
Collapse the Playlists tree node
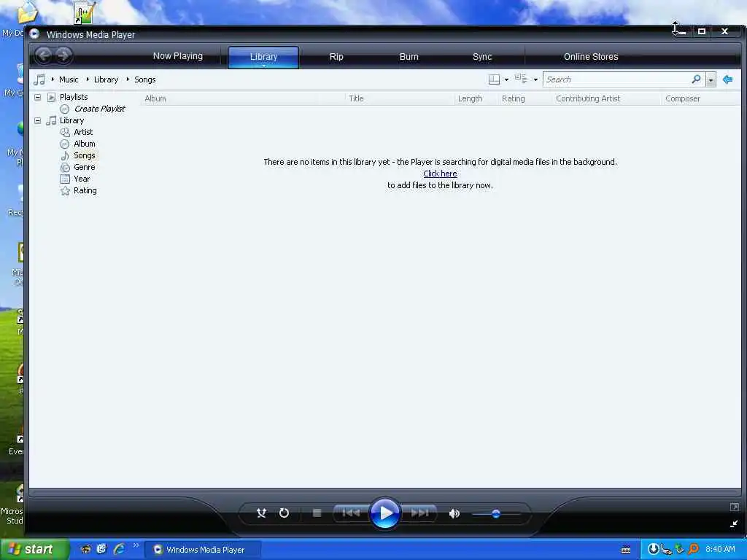point(38,97)
